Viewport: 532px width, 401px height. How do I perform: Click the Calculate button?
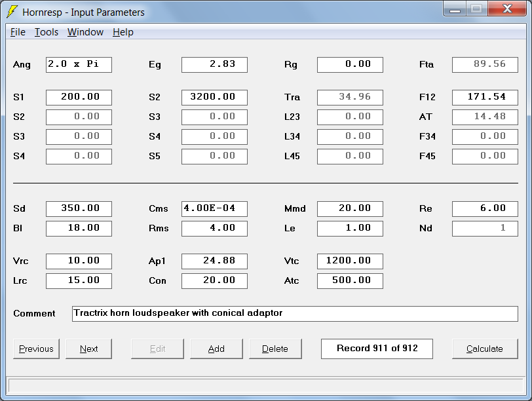click(x=485, y=349)
